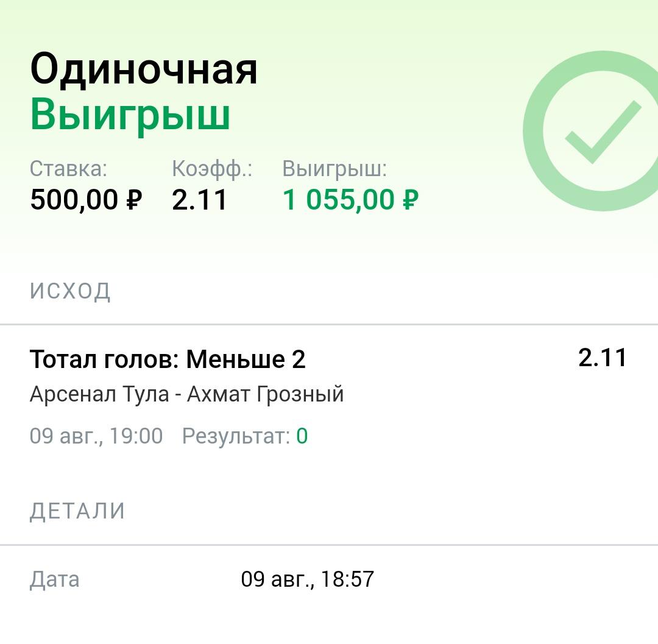Image resolution: width=658 pixels, height=644 pixels.
Task: Tap the grey Выигрыш: label
Action: point(334,169)
